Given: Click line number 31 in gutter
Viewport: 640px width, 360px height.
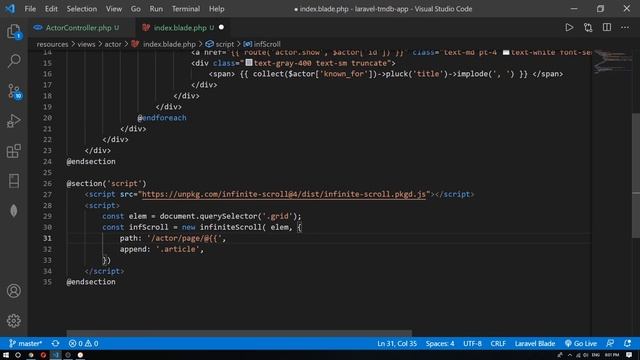Looking at the screenshot, I should click(47, 238).
